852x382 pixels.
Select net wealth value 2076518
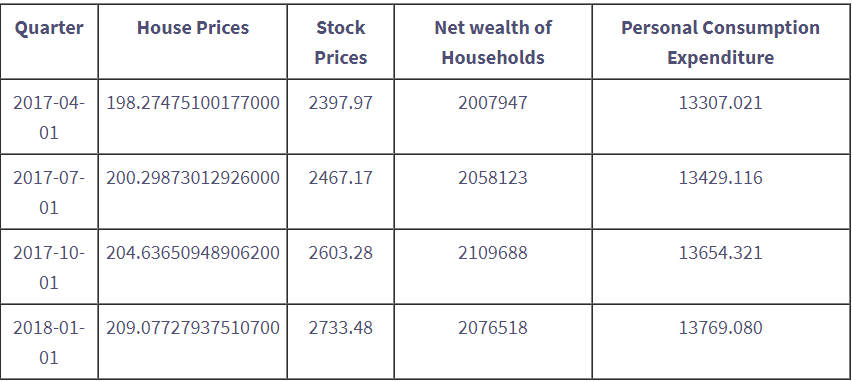tap(493, 328)
